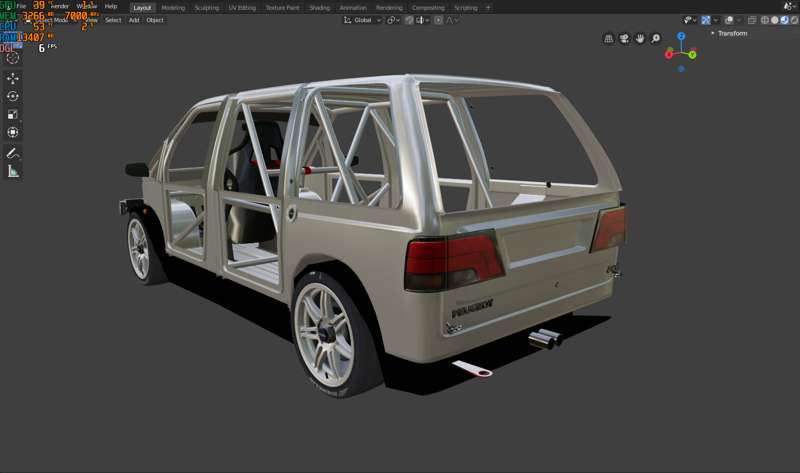Viewport: 800px width, 473px height.
Task: Click the pan hand viewport icon
Action: point(640,38)
